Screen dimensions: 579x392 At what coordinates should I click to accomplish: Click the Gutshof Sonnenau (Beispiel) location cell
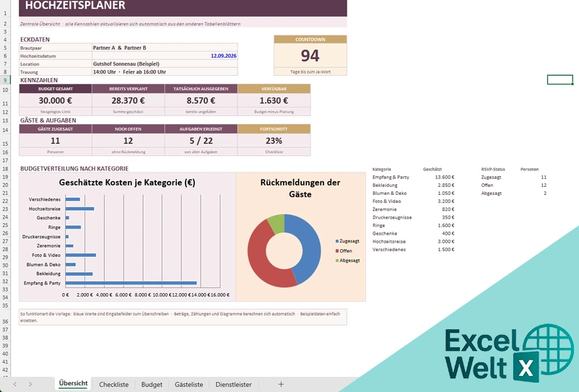[x=165, y=64]
